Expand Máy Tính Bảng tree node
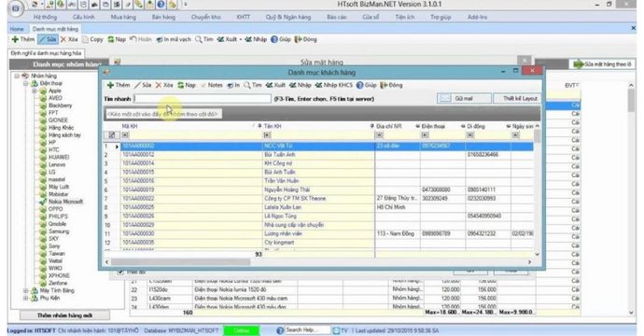 point(26,291)
